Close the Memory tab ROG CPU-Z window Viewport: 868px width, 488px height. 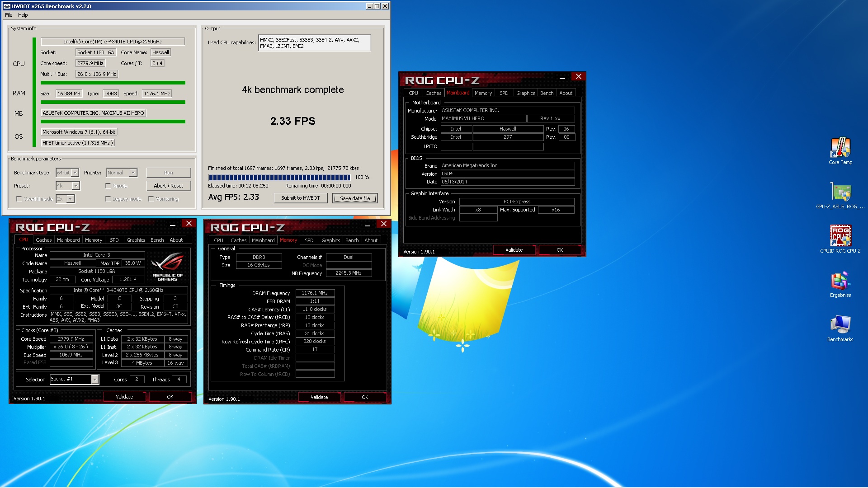(x=384, y=224)
